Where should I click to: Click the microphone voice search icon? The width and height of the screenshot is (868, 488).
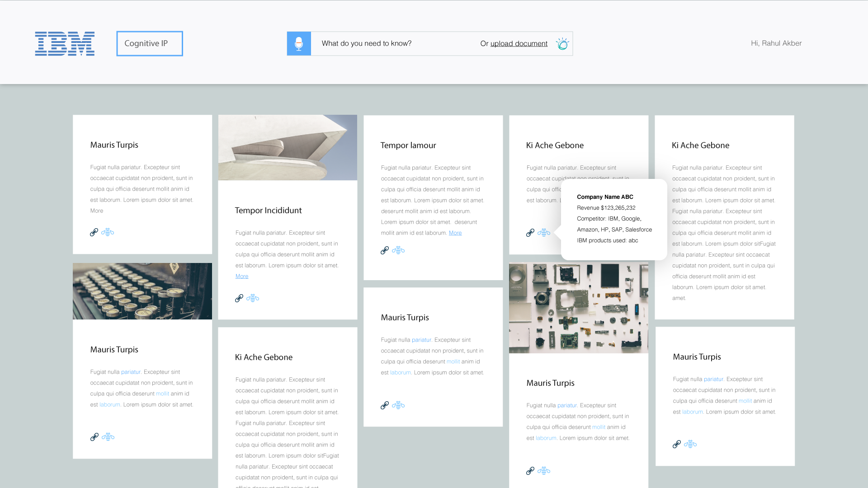[299, 43]
